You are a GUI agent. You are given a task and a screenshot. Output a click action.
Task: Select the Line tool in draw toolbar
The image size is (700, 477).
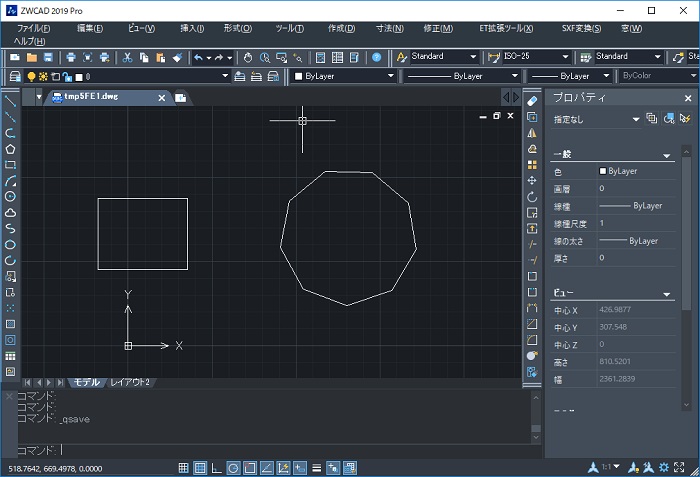pos(10,101)
